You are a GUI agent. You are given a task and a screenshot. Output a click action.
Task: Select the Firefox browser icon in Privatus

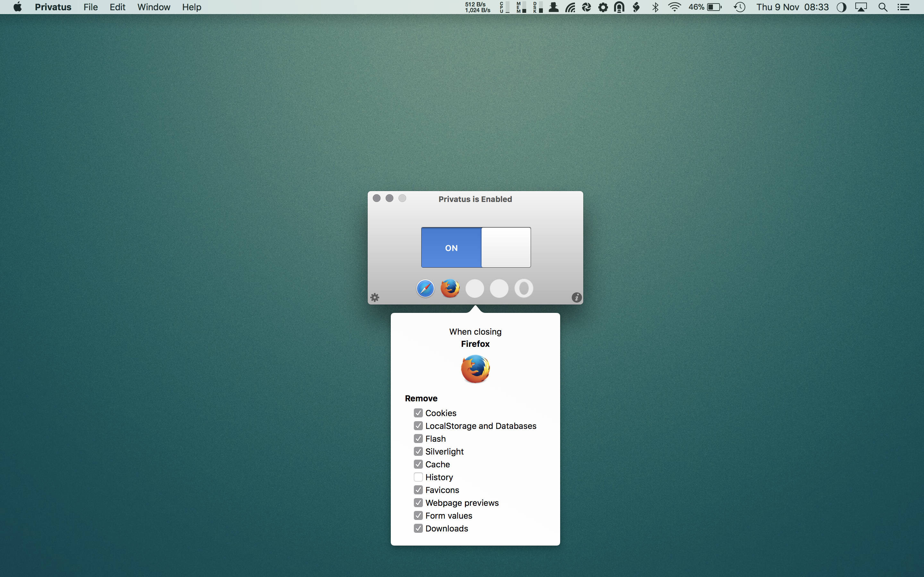[450, 288]
